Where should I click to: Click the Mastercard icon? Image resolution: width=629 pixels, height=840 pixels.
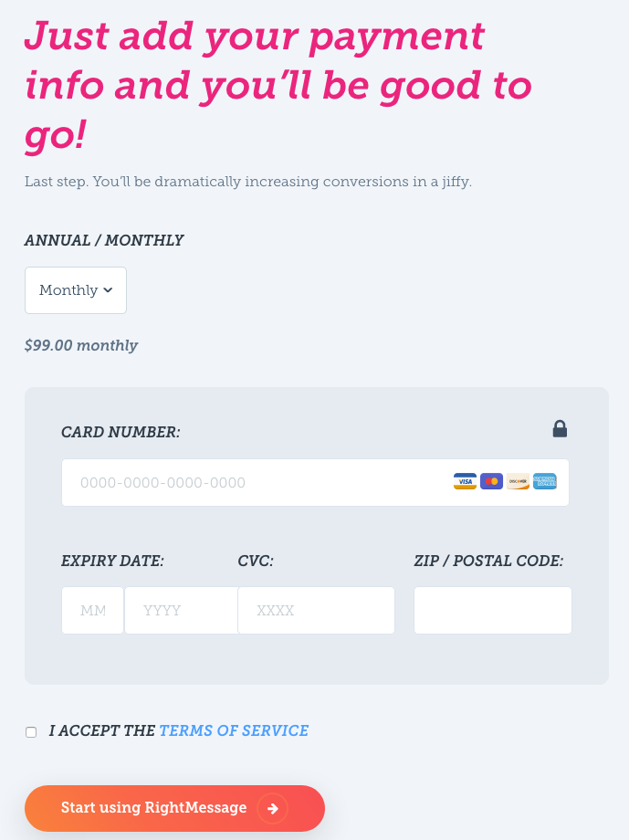[x=491, y=481]
